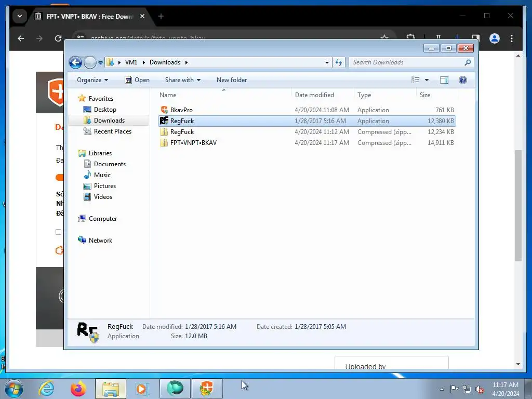Change your view icon button
The height and width of the screenshot is (399, 532).
point(416,80)
